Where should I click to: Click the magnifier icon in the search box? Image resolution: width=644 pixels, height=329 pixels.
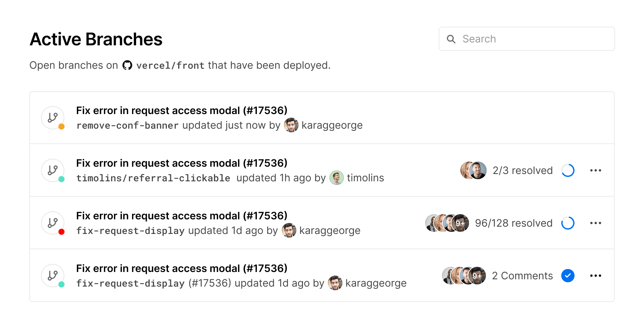click(x=451, y=39)
